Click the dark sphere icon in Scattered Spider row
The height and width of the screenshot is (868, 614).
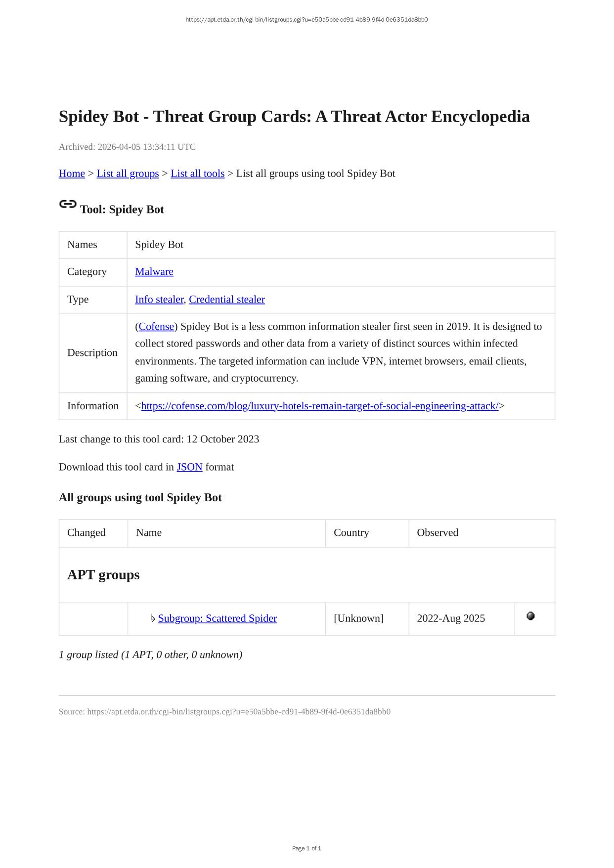[x=530, y=616]
